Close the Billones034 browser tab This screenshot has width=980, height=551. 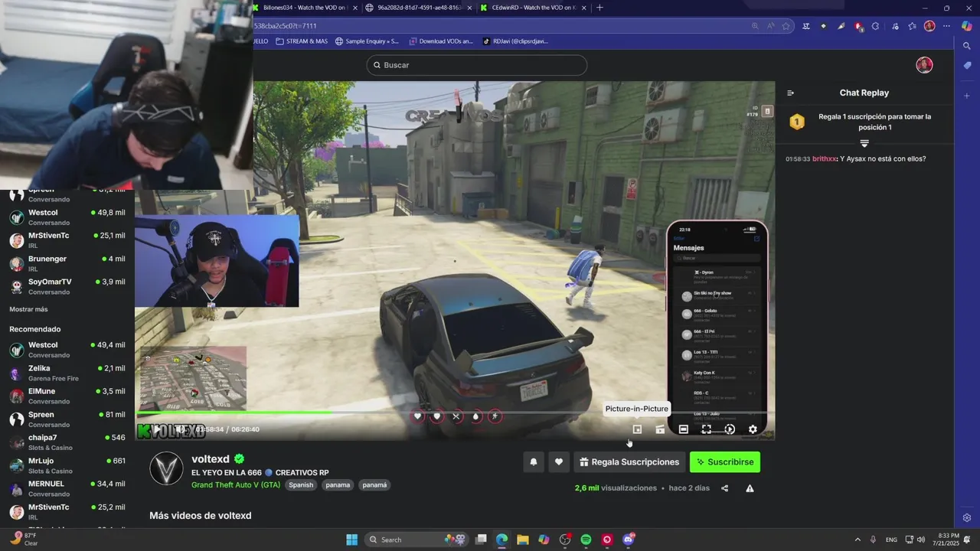355,8
